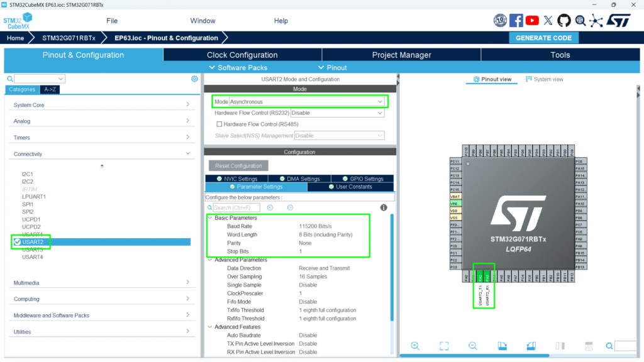
Task: Rotate the chip view clockwise
Action: point(502,346)
